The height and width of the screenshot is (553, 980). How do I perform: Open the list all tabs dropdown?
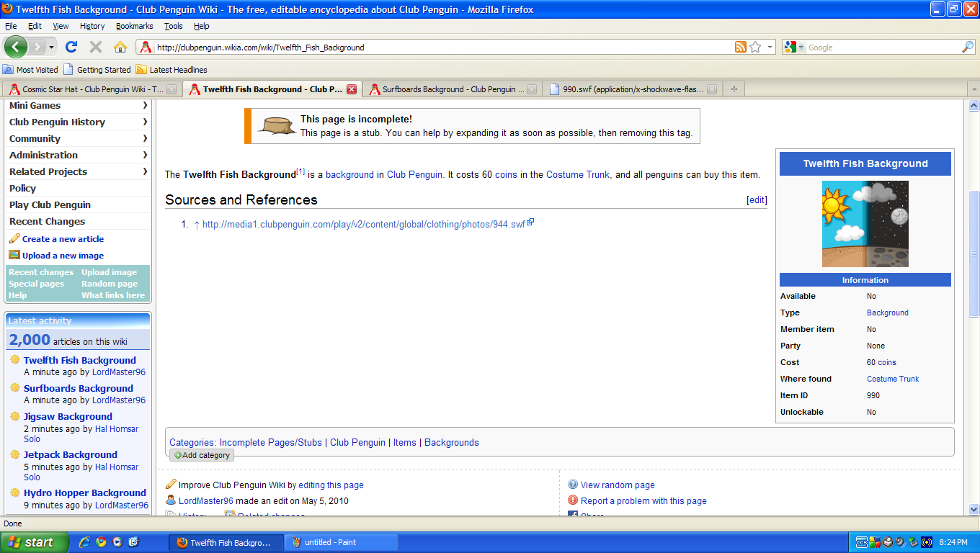coord(974,89)
